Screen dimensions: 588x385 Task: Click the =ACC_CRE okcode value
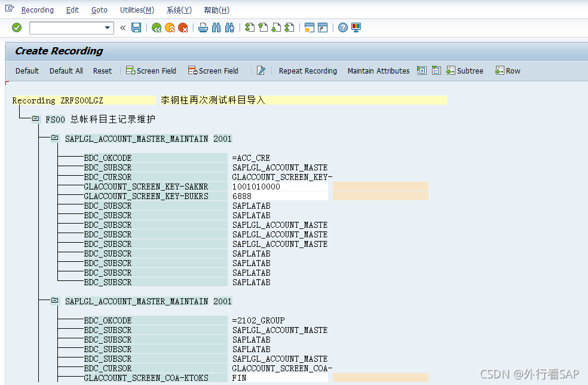251,158
